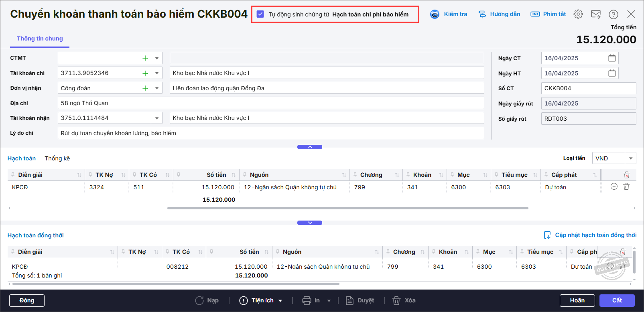Click TK Có cell 511
The width and height of the screenshot is (644, 312).
[x=150, y=187]
